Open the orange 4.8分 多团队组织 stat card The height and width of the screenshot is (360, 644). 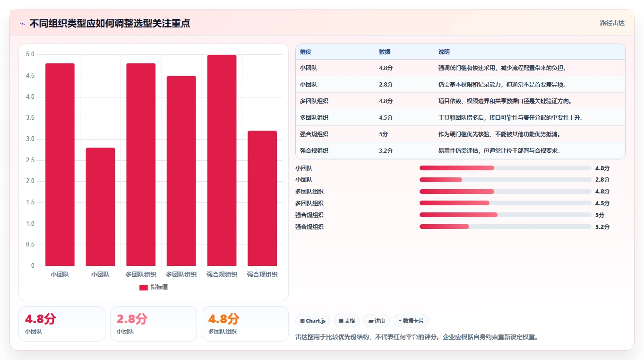pos(245,324)
